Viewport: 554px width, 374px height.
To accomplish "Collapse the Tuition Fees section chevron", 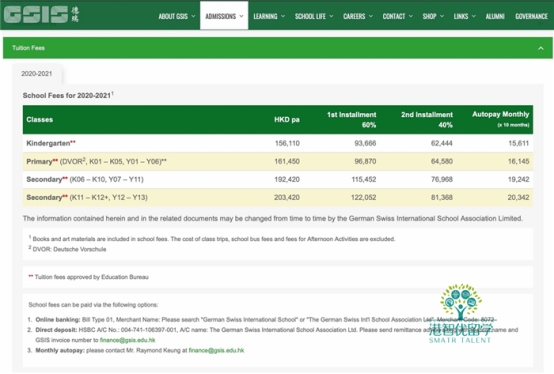I will [541, 48].
